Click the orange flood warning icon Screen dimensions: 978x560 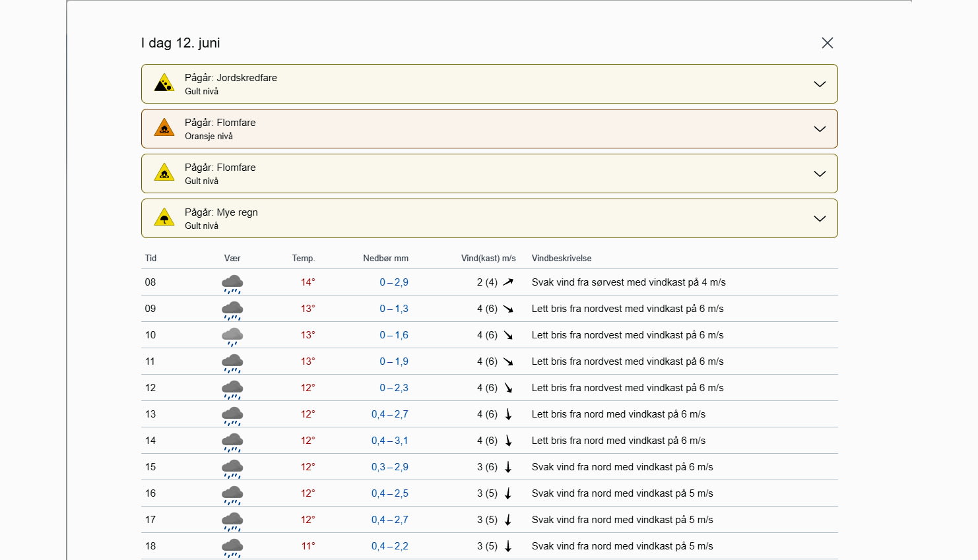pyautogui.click(x=164, y=128)
